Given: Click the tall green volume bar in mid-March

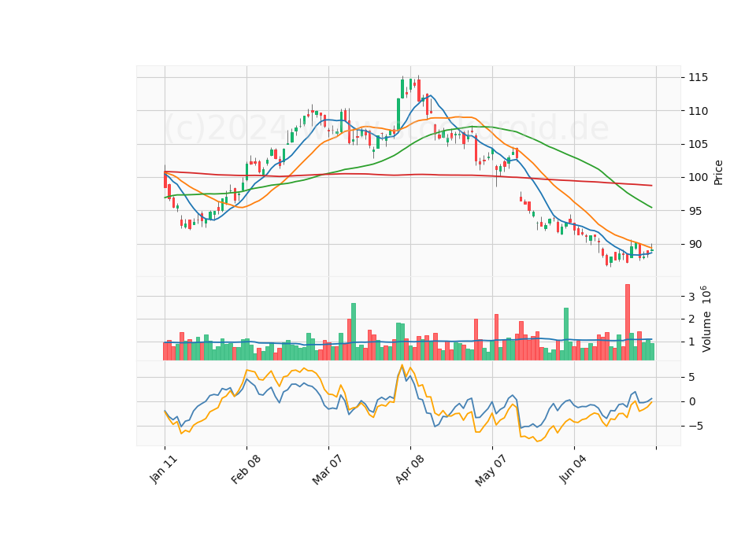Looking at the screenshot, I should [354, 331].
